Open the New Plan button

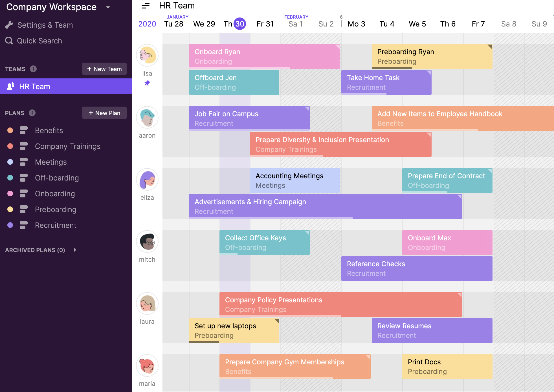pyautogui.click(x=104, y=113)
